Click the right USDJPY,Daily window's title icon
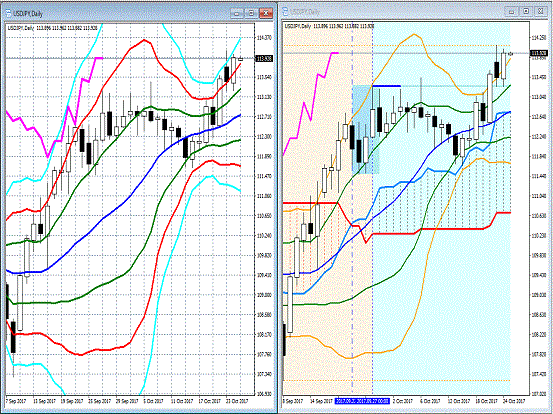Image resolution: width=553 pixels, height=414 pixels. tap(285, 11)
